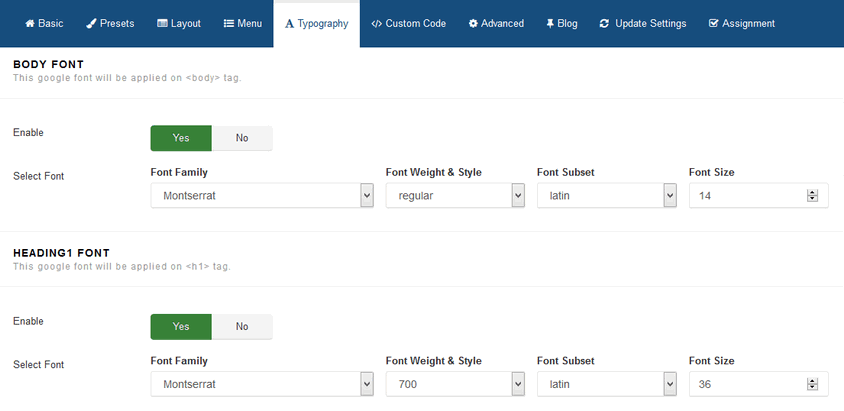Click the Layout grid icon
The width and height of the screenshot is (844, 411).
coord(162,23)
